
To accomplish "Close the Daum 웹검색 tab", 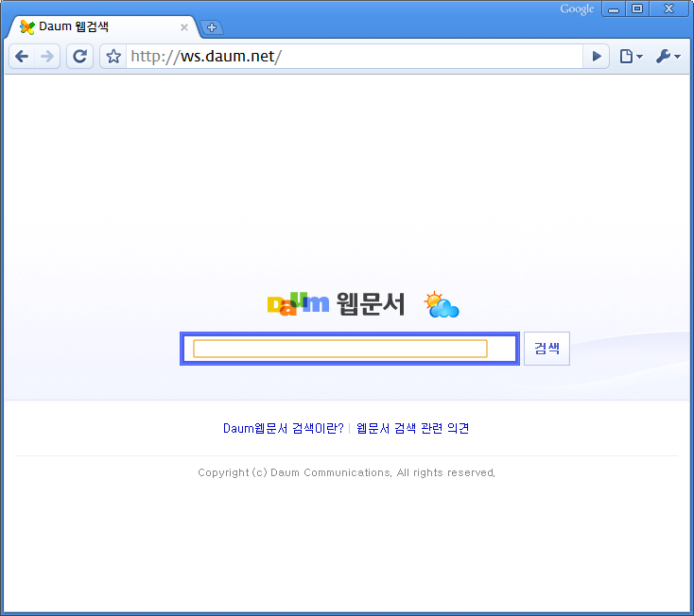I will coord(184,27).
